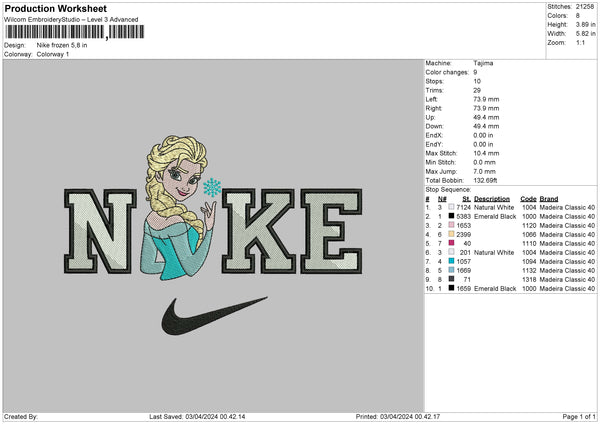Image resolution: width=600 pixels, height=424 pixels.
Task: Click the Total Bobbin value 132.69ft
Action: (485, 180)
